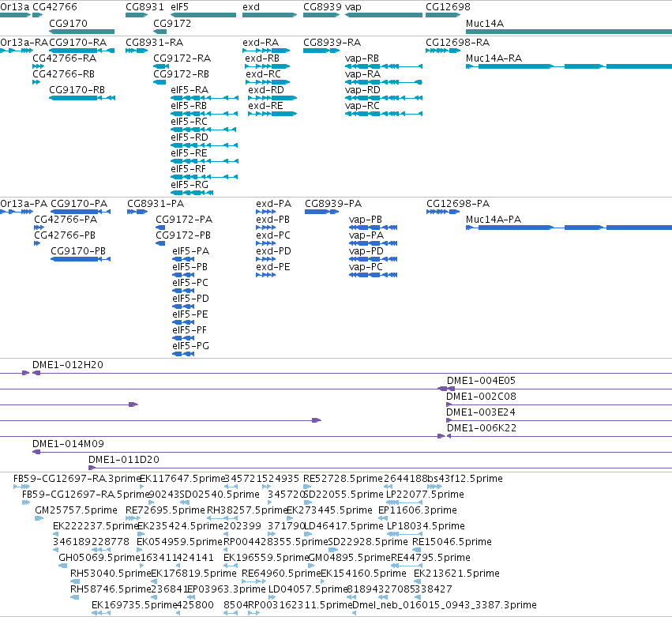Select the CG42766-RB transcript label
Screen dimensions: 672x617
[63, 73]
